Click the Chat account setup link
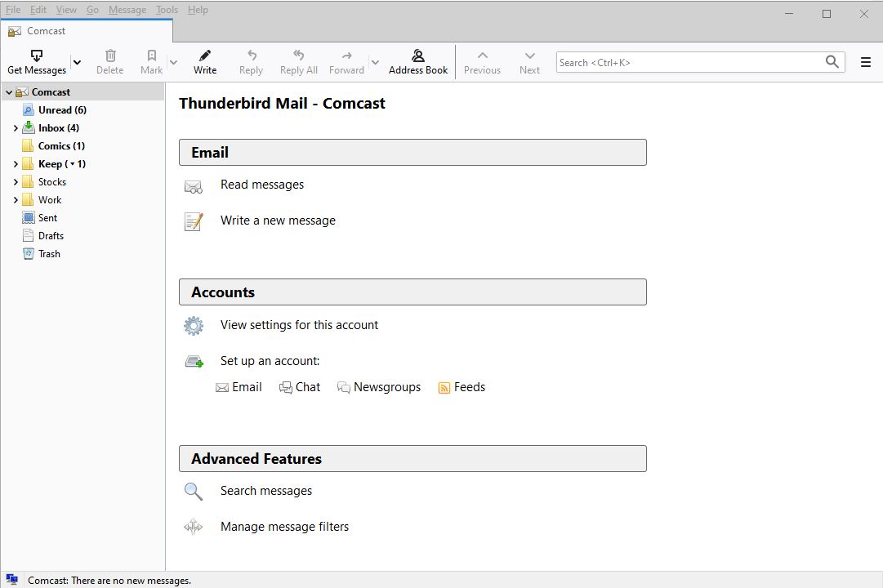The height and width of the screenshot is (588, 883). click(x=300, y=387)
